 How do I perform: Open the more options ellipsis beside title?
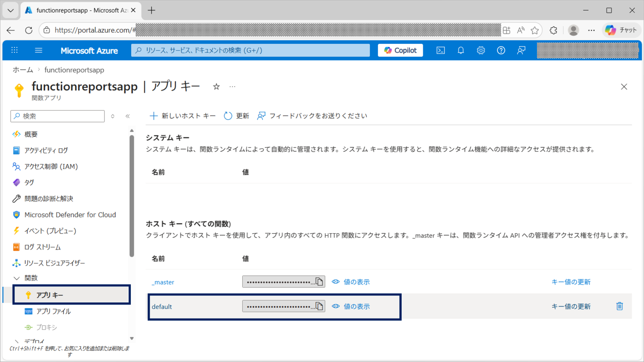[232, 86]
